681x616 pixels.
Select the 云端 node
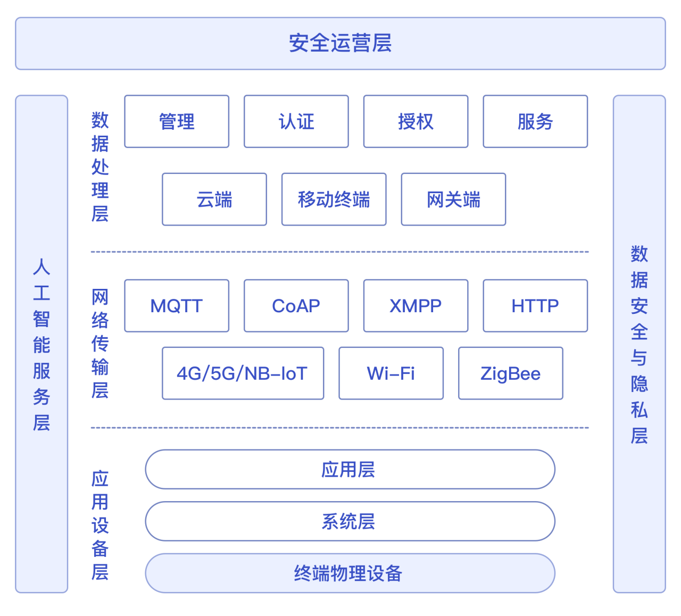pos(214,199)
